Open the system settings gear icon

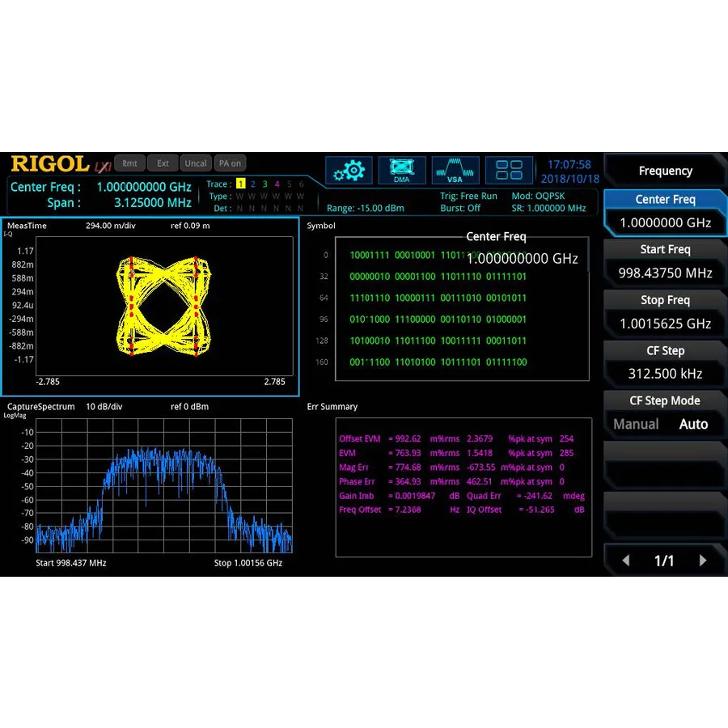(x=349, y=170)
